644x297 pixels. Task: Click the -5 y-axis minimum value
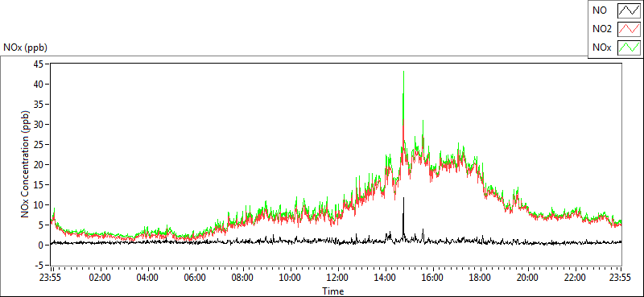tap(38, 266)
